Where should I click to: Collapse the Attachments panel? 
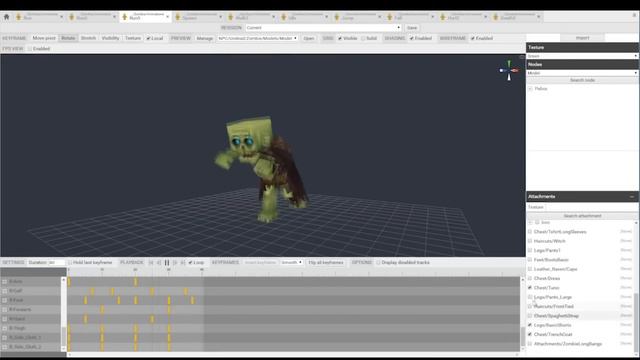point(632,197)
